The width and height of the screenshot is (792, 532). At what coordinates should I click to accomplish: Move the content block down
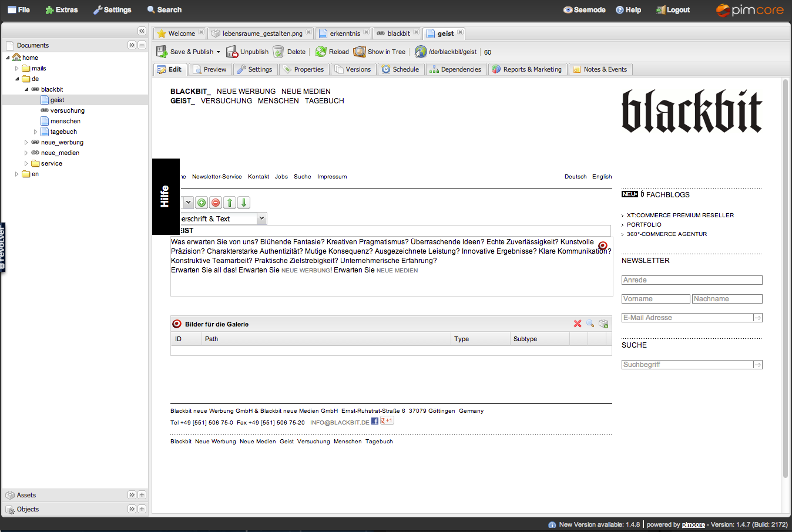[x=243, y=203]
